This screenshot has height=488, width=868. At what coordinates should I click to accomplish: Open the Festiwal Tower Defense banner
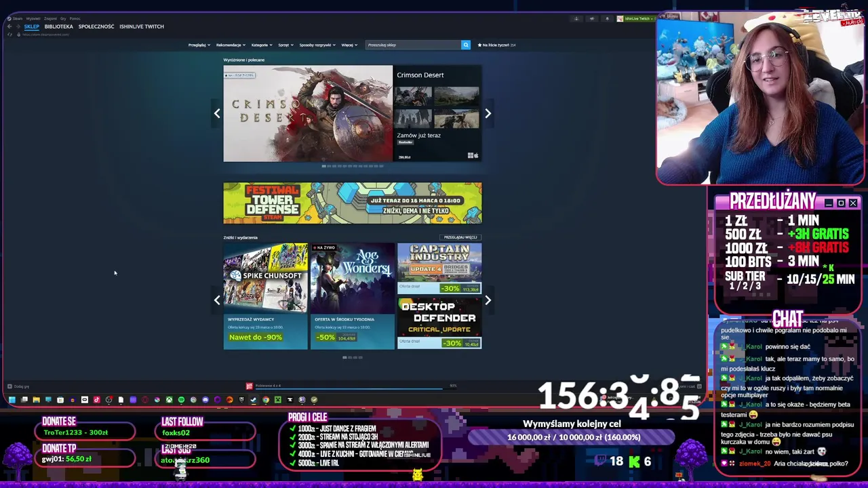click(353, 203)
